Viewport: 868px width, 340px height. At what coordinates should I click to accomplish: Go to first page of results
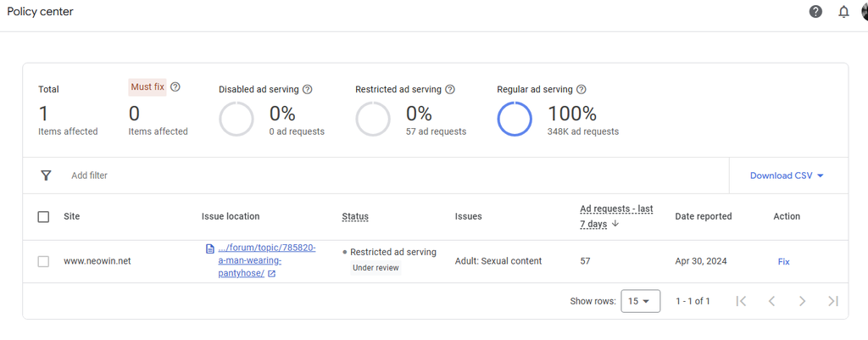pyautogui.click(x=741, y=301)
